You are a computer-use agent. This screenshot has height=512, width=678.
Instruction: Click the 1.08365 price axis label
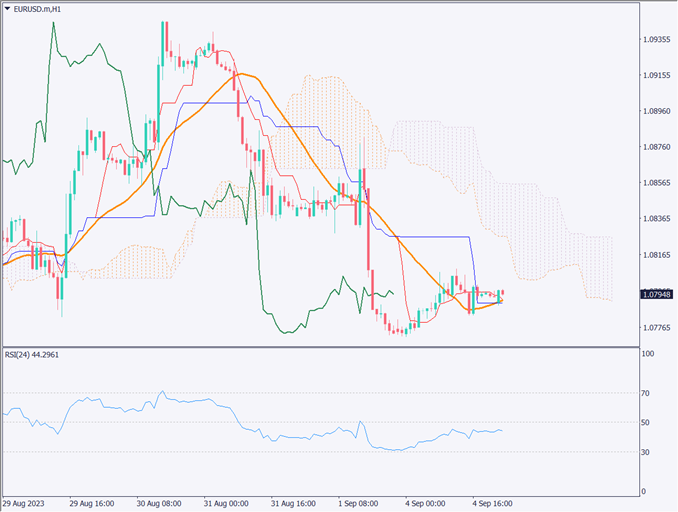657,220
